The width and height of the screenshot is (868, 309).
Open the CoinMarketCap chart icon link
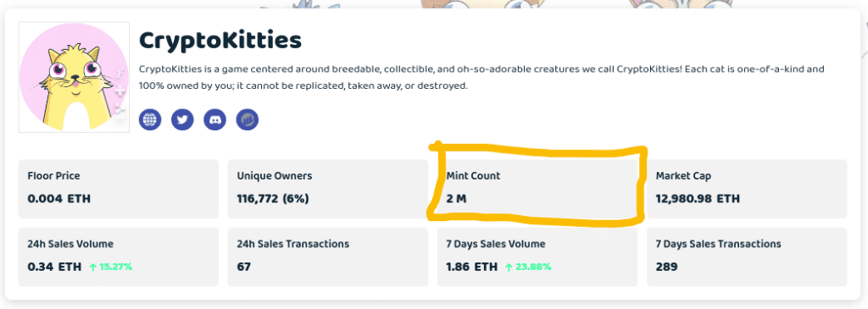[248, 119]
